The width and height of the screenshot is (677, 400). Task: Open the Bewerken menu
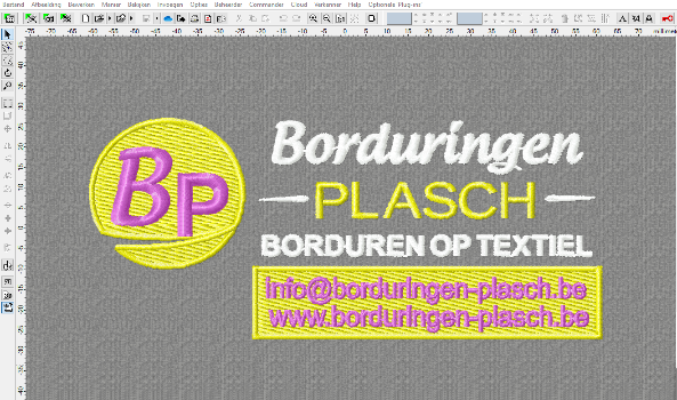pyautogui.click(x=81, y=4)
